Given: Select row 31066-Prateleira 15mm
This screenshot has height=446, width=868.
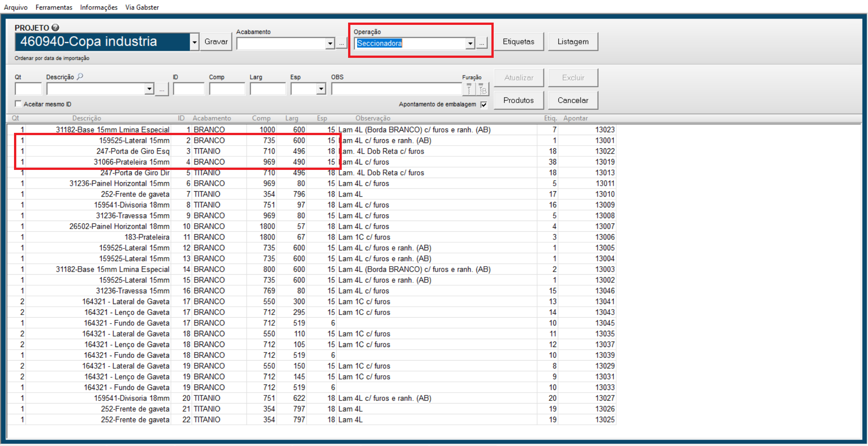Looking at the screenshot, I should click(x=311, y=162).
